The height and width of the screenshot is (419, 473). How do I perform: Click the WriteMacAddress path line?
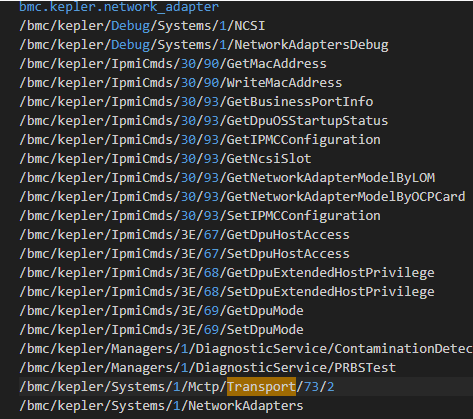[x=181, y=83]
